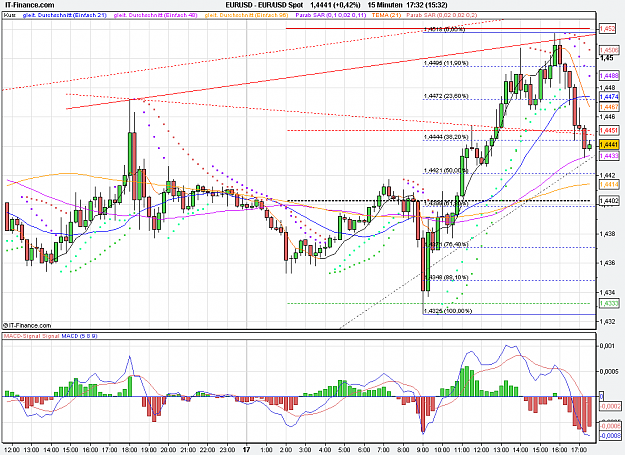The image size is (625, 455).
Task: Click the magenta 1,4433 price axis tag
Action: 609,156
